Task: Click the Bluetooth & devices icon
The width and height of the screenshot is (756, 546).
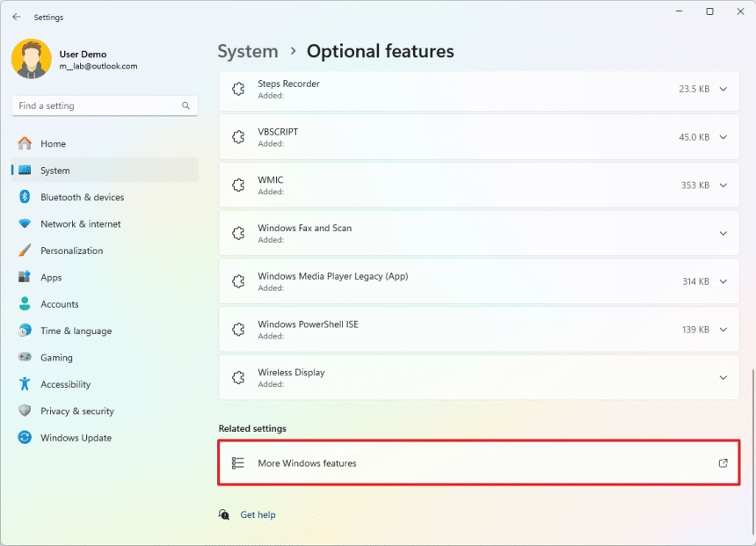Action: 25,197
